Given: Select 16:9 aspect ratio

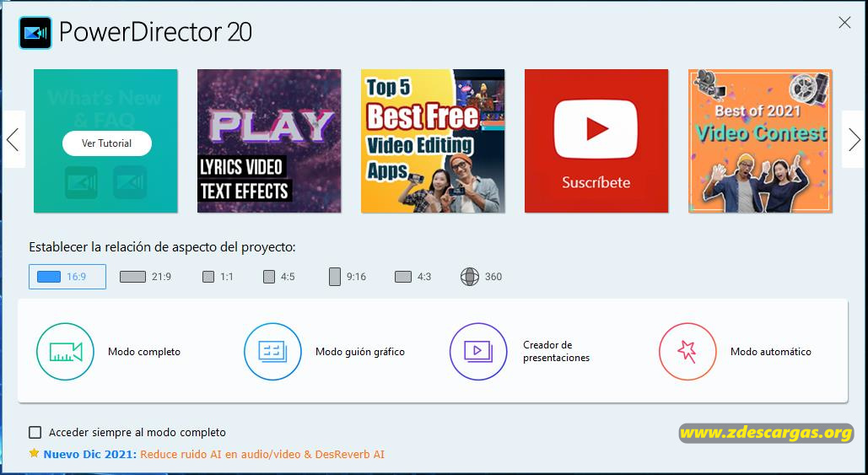Looking at the screenshot, I should tap(67, 277).
